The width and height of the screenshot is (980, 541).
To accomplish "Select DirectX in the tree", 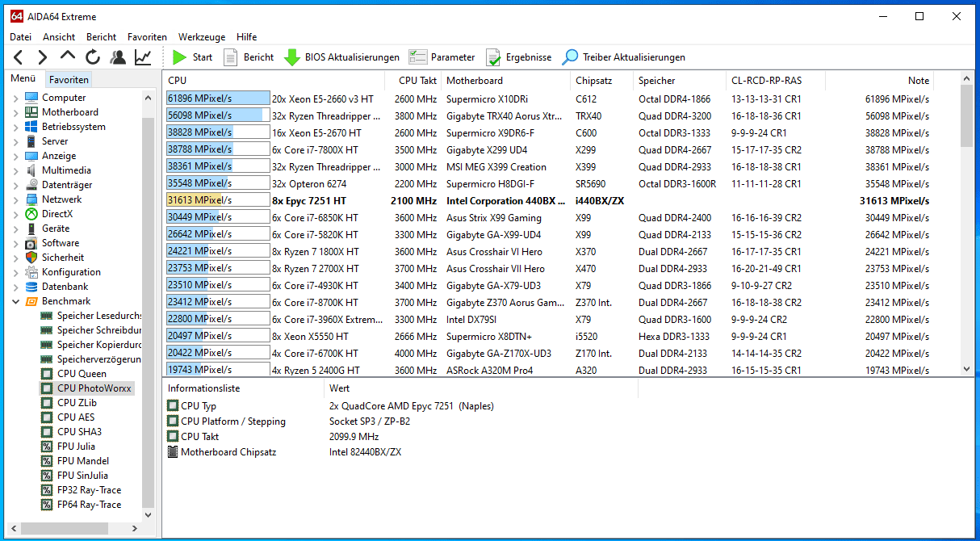I will [x=57, y=214].
